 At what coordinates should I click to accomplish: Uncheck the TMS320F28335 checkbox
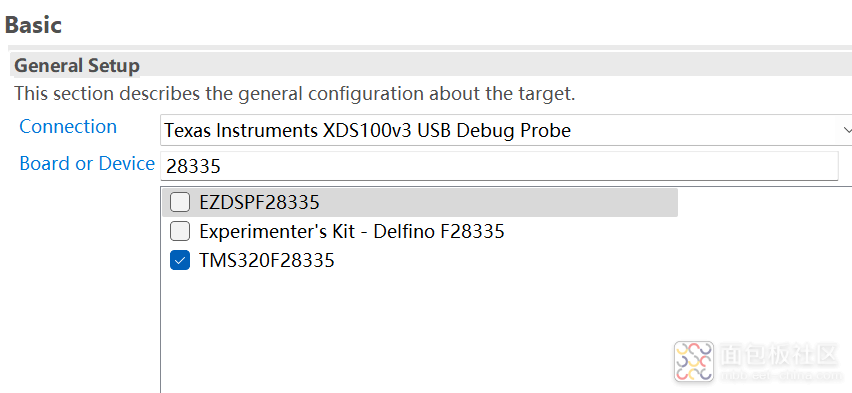[x=180, y=260]
